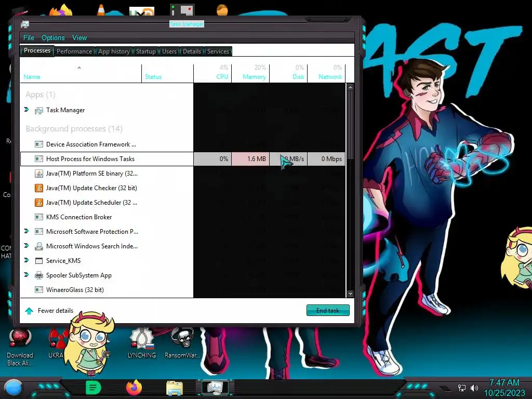This screenshot has width=532, height=399.
Task: Click the Task Manager title bar icon
Action: tap(25, 24)
